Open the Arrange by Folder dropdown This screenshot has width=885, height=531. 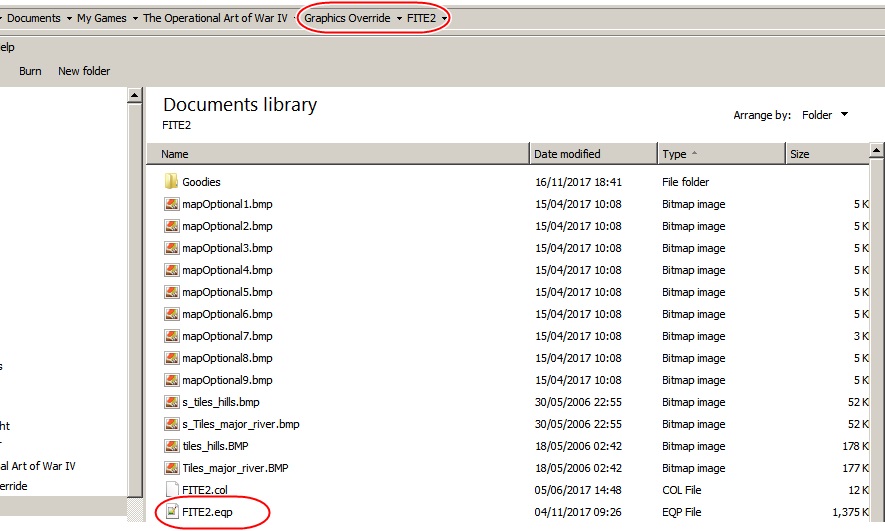(825, 115)
